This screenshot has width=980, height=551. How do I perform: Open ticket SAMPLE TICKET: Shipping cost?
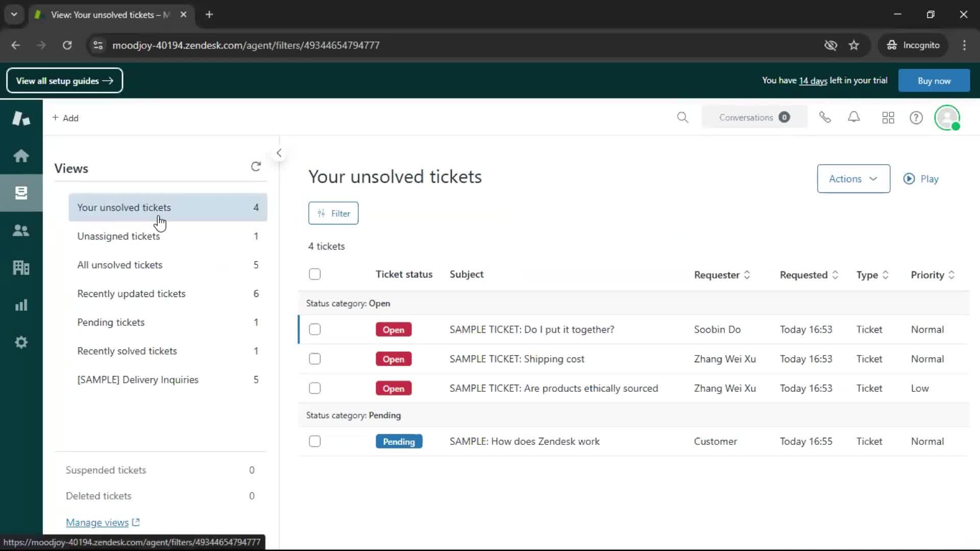pyautogui.click(x=517, y=359)
